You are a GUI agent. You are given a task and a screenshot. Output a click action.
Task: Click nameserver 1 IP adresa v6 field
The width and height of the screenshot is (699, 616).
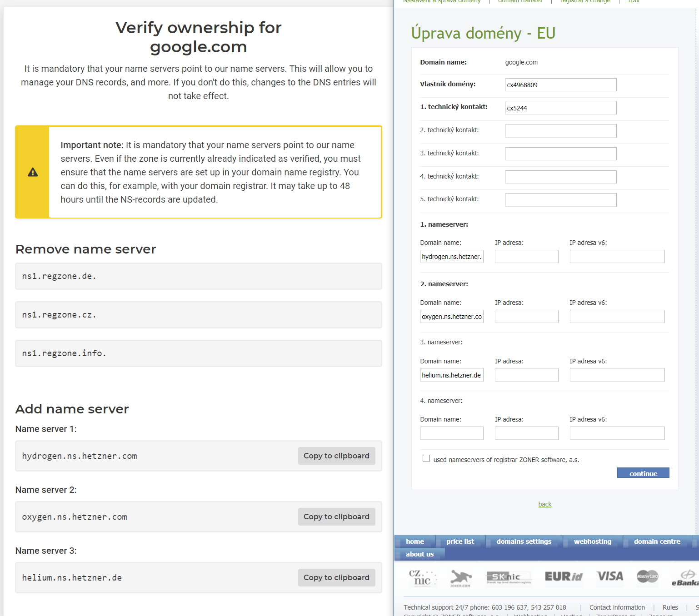(x=617, y=256)
